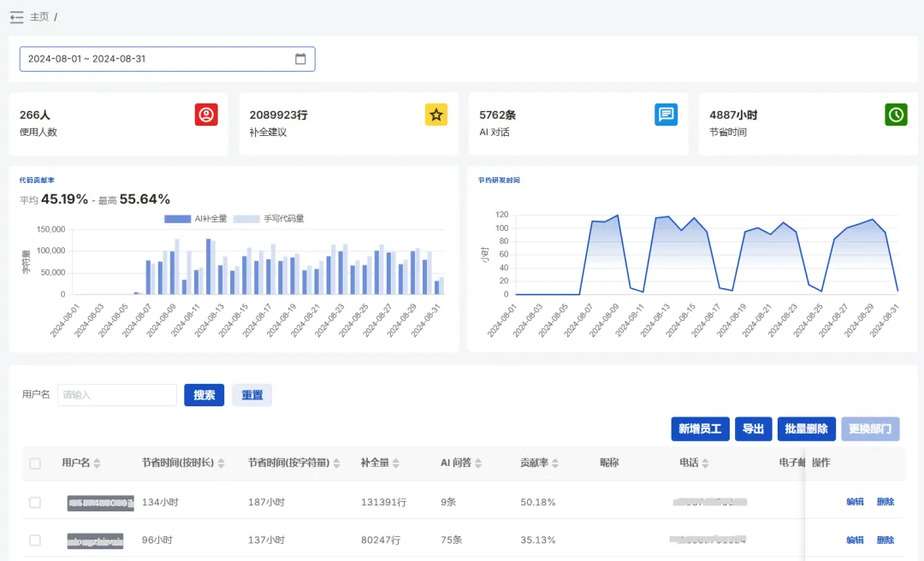The height and width of the screenshot is (561, 924).
Task: Click the 用户名 search input field
Action: pos(117,395)
